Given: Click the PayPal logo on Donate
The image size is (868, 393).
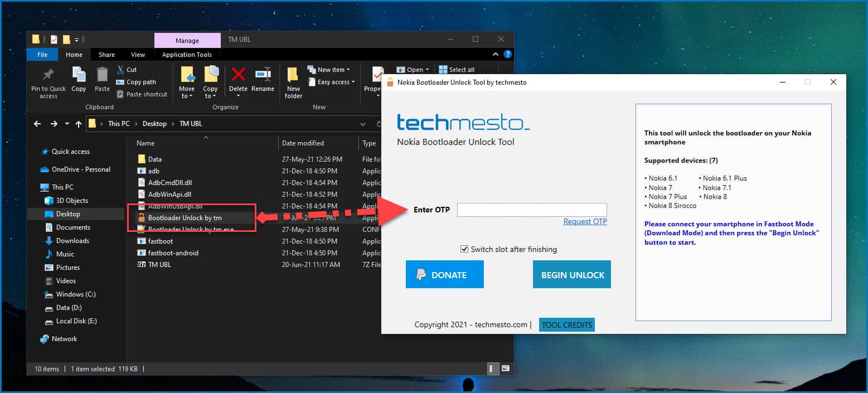Looking at the screenshot, I should [421, 275].
